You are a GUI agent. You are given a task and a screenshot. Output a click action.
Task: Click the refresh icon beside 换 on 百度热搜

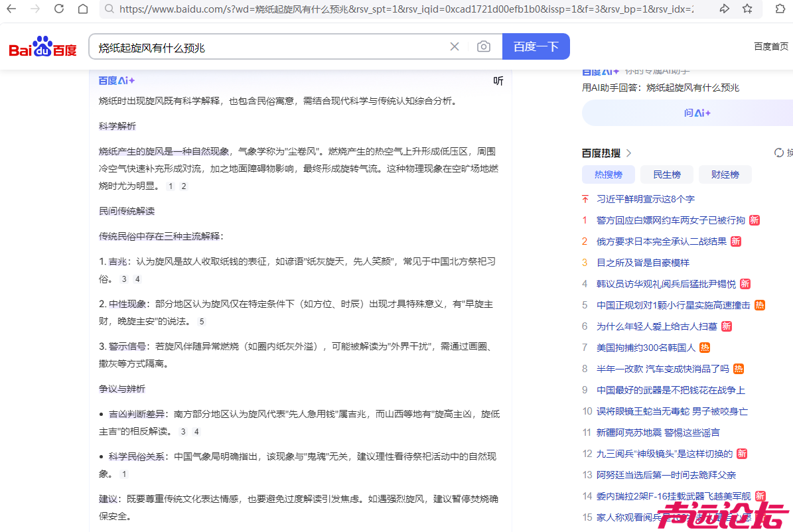pos(778,153)
